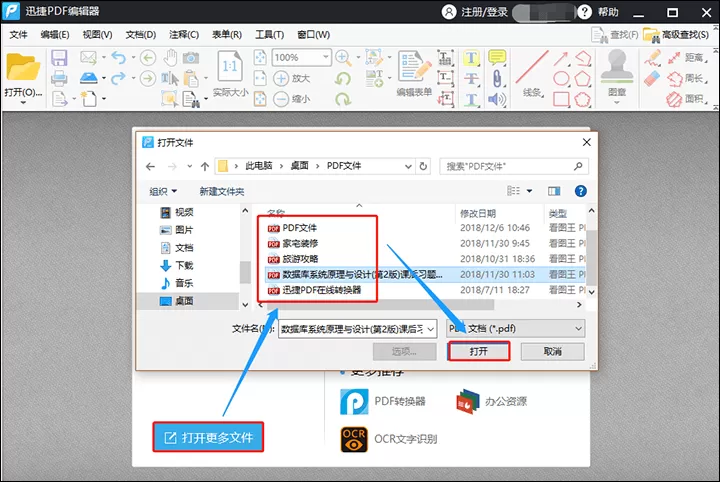Click the Save floppy disk icon
This screenshot has height=482, width=720.
pos(59,58)
